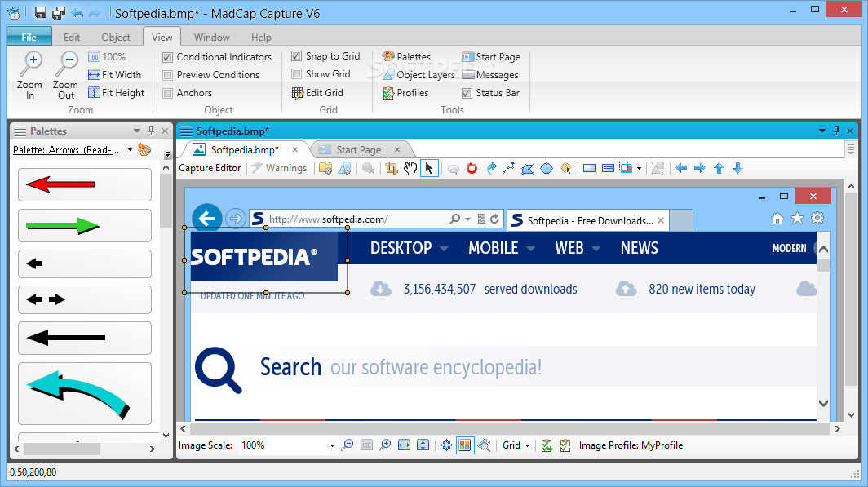The image size is (868, 487).
Task: Enable Anchors checkbox
Action: [x=168, y=93]
